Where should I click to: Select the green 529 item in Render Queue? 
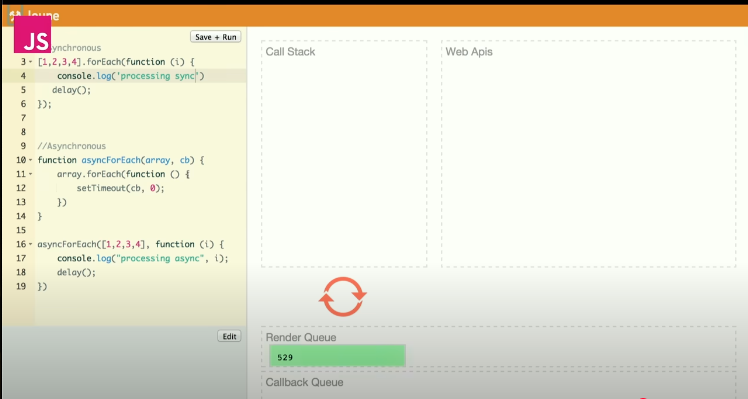[x=337, y=356]
